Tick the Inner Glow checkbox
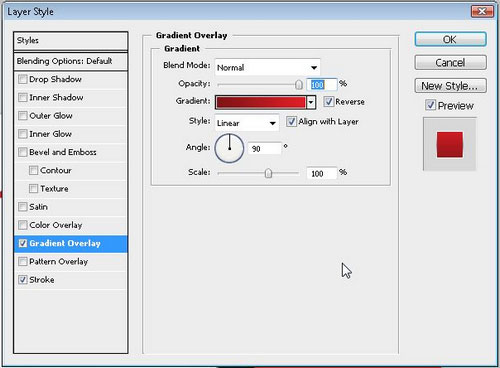The image size is (500, 368). point(23,134)
